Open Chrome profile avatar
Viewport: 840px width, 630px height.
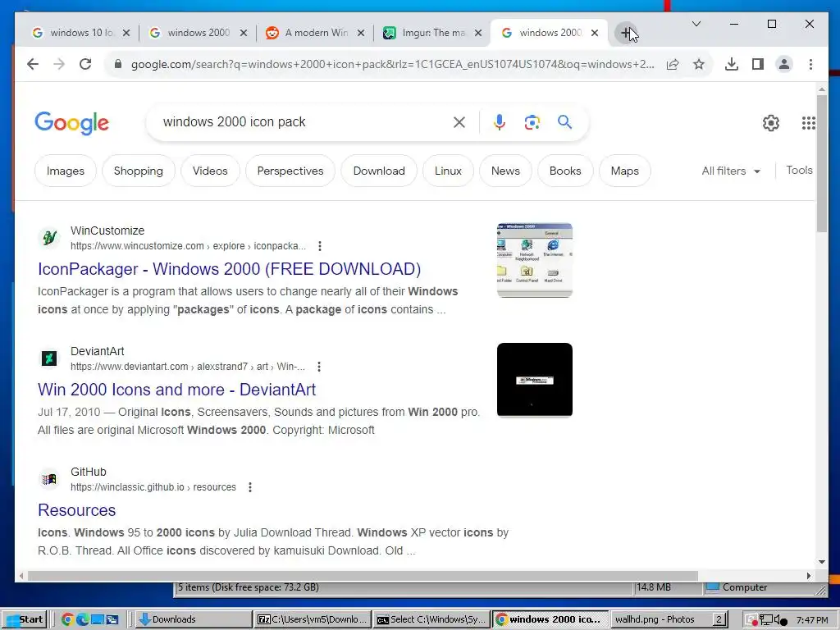point(783,64)
